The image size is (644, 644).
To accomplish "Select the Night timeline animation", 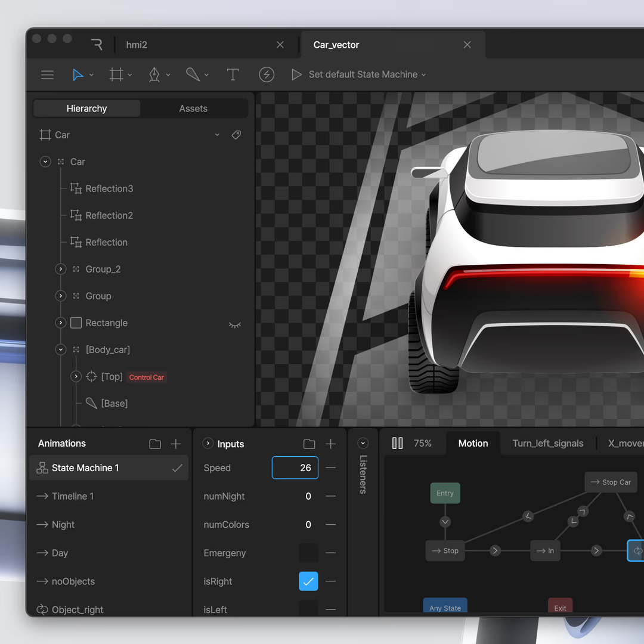I will 63,525.
